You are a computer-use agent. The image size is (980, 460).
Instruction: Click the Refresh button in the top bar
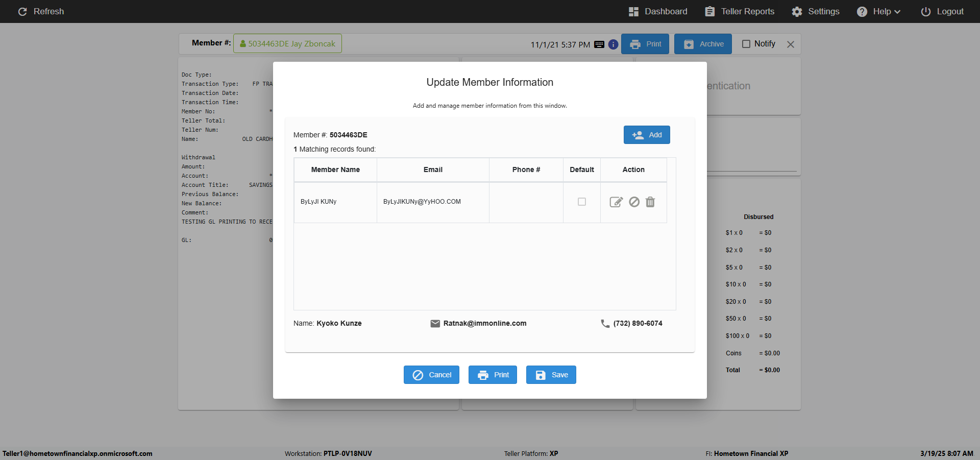(41, 11)
